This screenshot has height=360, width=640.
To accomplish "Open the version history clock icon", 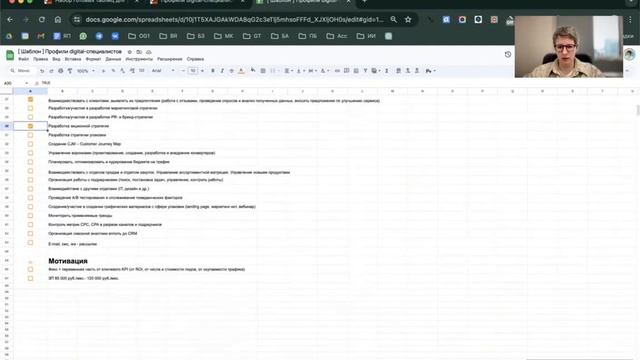I will pos(508,54).
